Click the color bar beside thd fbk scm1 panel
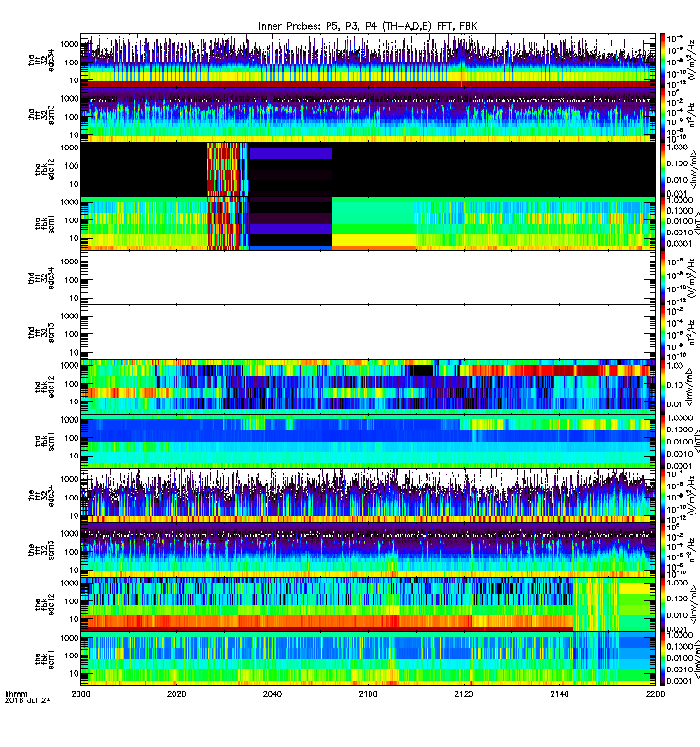 (x=663, y=442)
